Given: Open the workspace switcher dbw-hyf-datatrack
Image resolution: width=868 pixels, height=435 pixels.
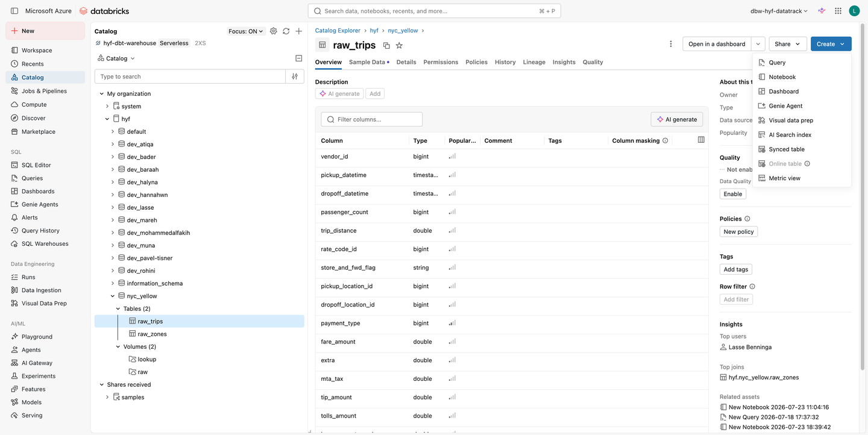Looking at the screenshot, I should [x=779, y=11].
